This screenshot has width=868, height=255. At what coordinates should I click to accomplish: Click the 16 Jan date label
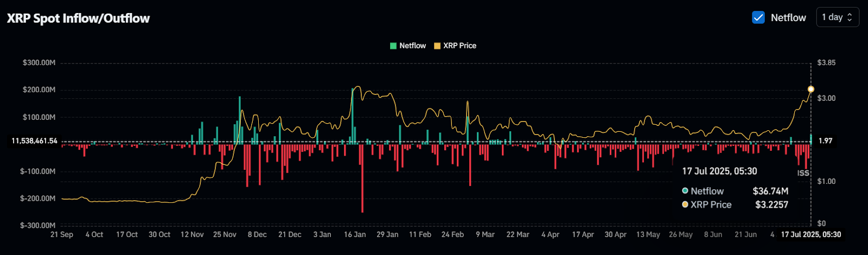(355, 235)
